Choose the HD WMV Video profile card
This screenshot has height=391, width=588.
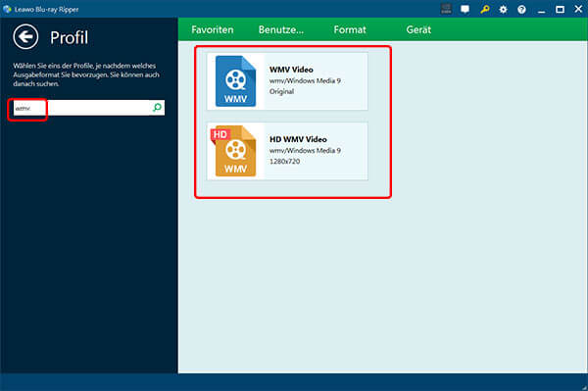click(287, 151)
